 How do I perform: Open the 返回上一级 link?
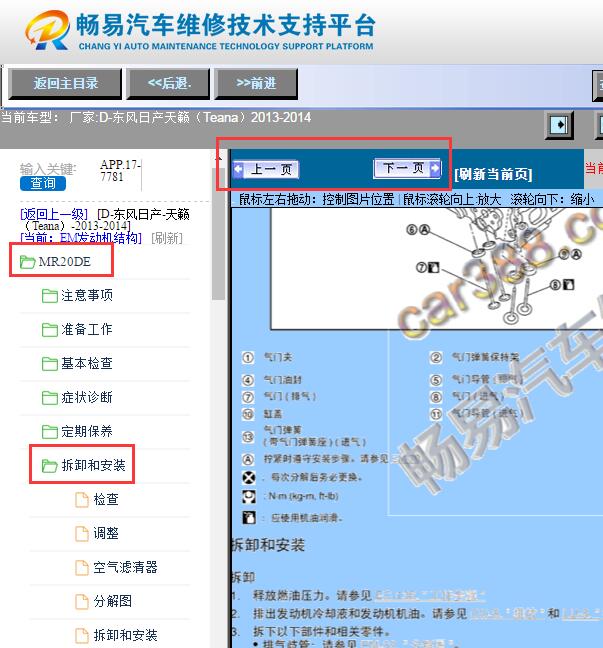tap(54, 214)
